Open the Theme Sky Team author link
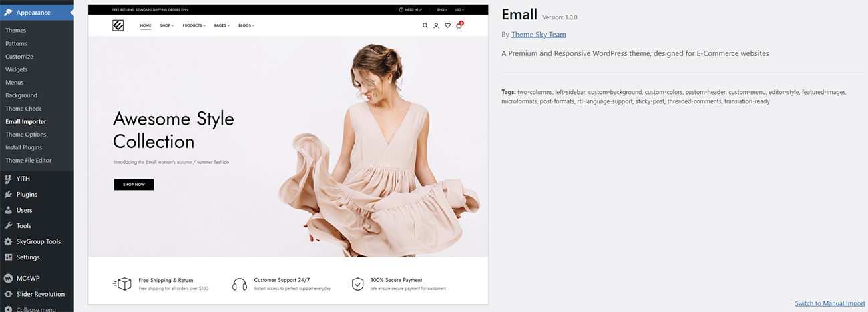Image resolution: width=868 pixels, height=312 pixels. pos(538,35)
